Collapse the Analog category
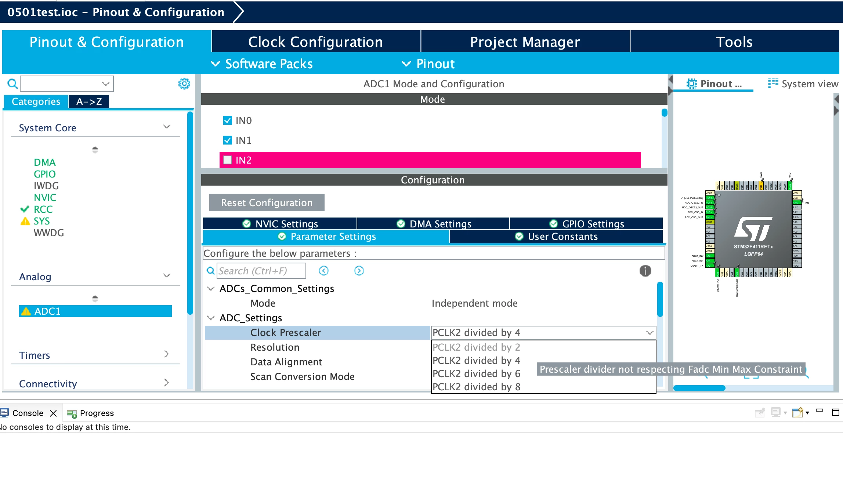The height and width of the screenshot is (504, 843). point(167,276)
